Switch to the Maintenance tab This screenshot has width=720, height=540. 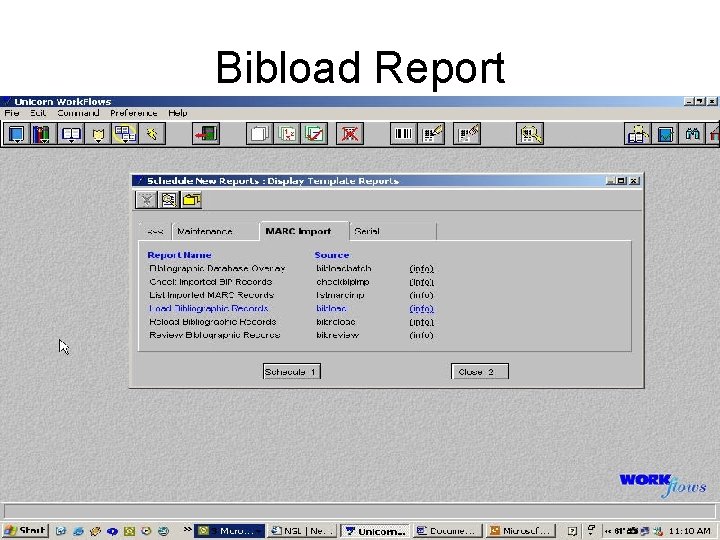215,231
